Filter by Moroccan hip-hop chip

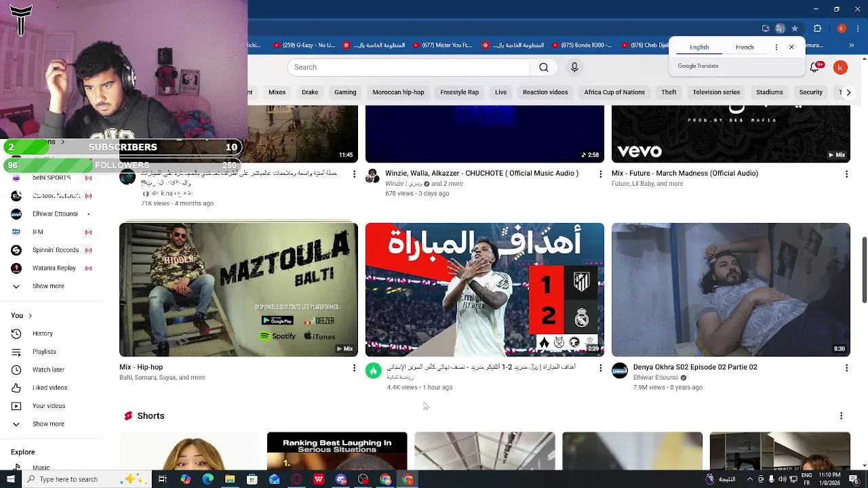(x=398, y=92)
